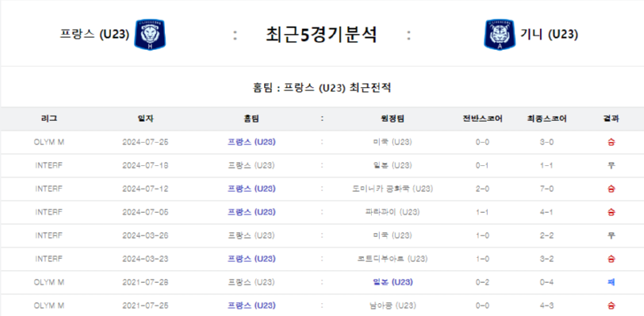Click the 전반스코어 column header
644x316 pixels.
482,119
